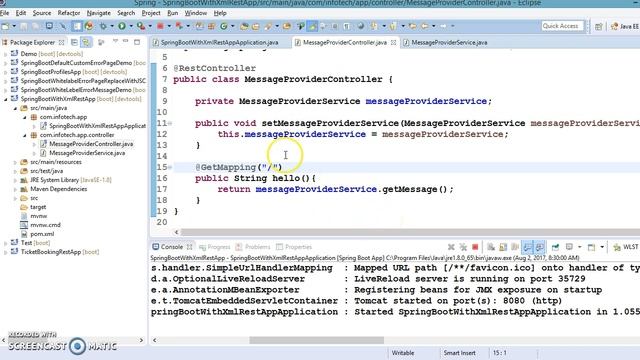Maximize the Package Explorer panel
The image size is (640, 360).
pyautogui.click(x=137, y=42)
